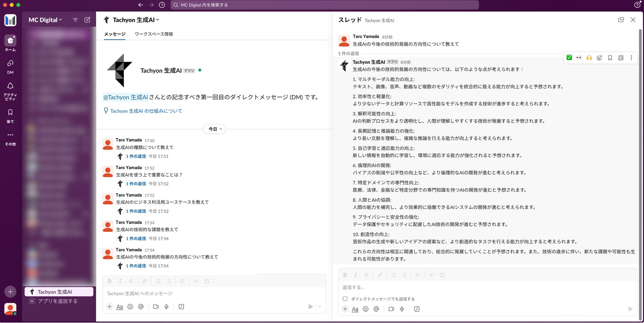Send the thread reply
Image resolution: width=644 pixels, height=323 pixels.
coord(630,309)
